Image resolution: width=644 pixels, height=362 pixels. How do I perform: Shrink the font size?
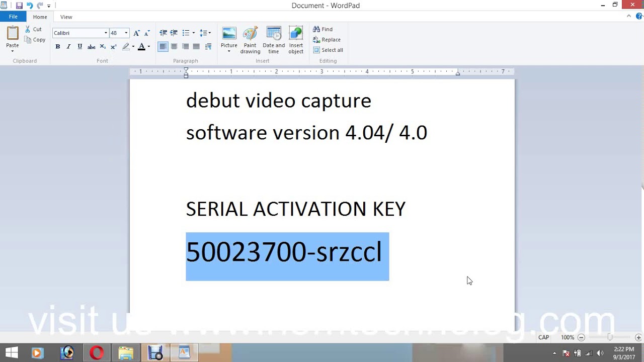point(147,33)
